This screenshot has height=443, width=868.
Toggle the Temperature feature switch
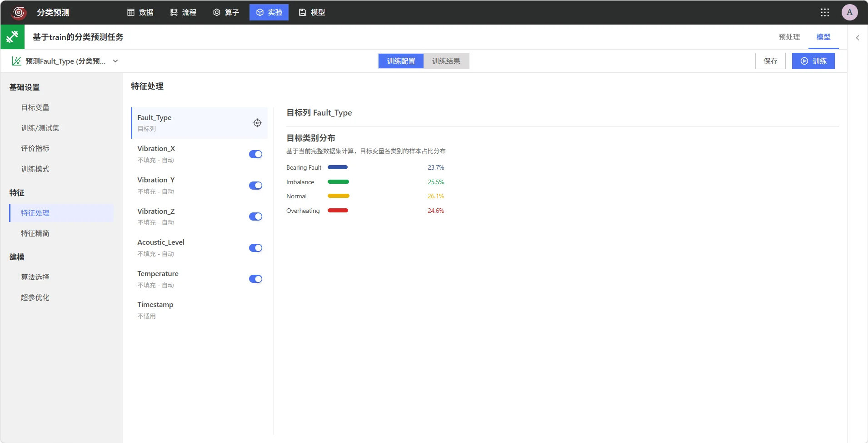point(255,279)
